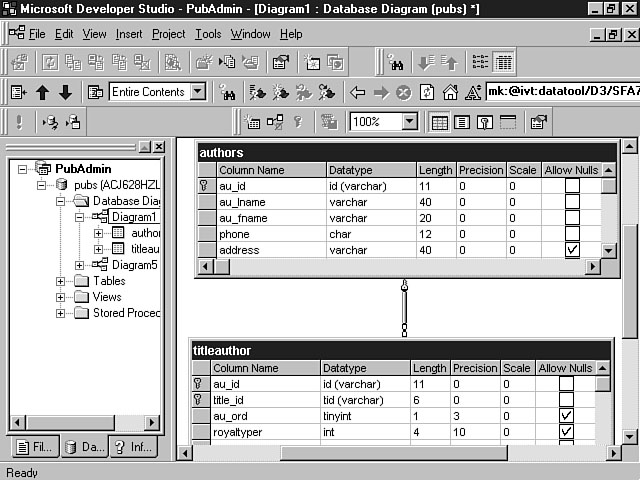Click the red exclamation Run icon
This screenshot has width=640, height=480.
(19, 122)
